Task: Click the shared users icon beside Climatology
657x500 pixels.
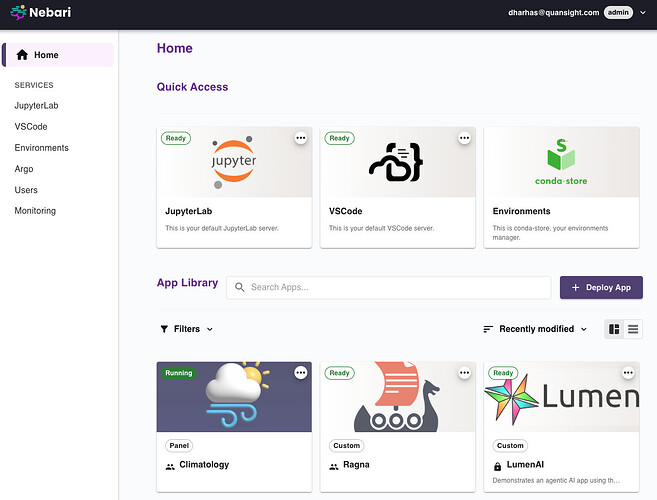Action: tap(170, 466)
